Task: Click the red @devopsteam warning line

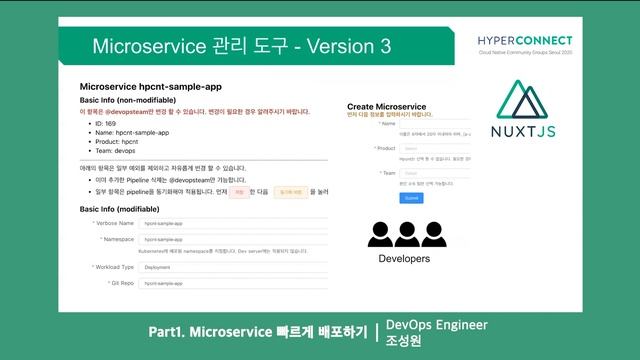Action: click(195, 112)
